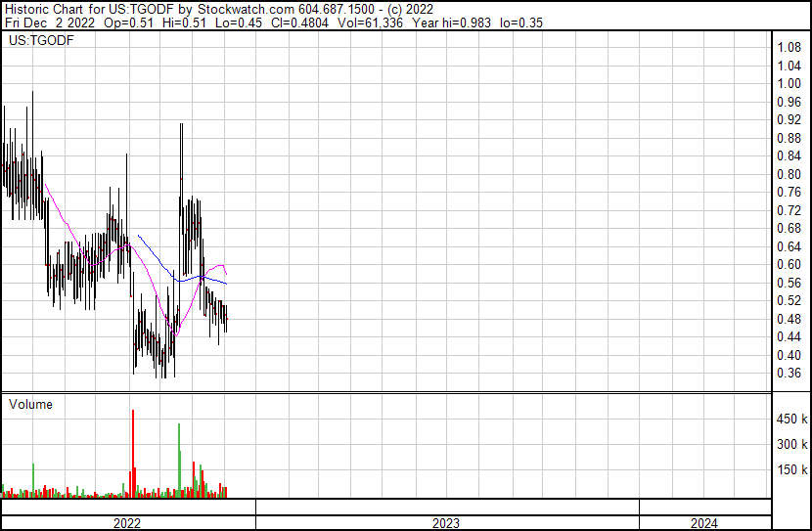Click the 450 k volume axis label

791,420
